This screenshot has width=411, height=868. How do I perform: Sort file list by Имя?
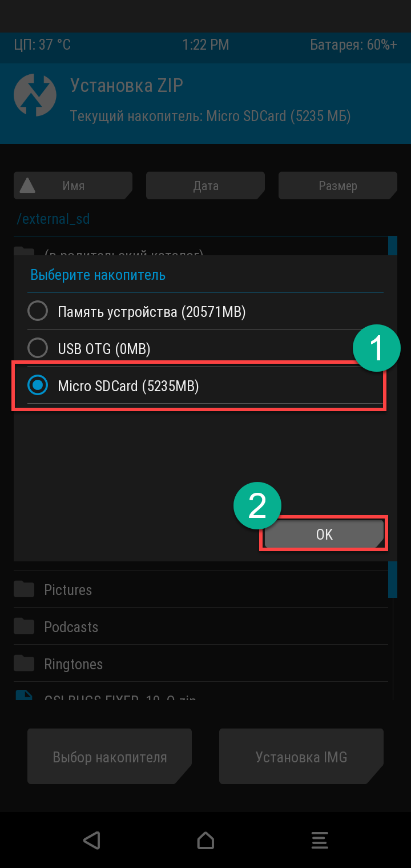coord(73,186)
